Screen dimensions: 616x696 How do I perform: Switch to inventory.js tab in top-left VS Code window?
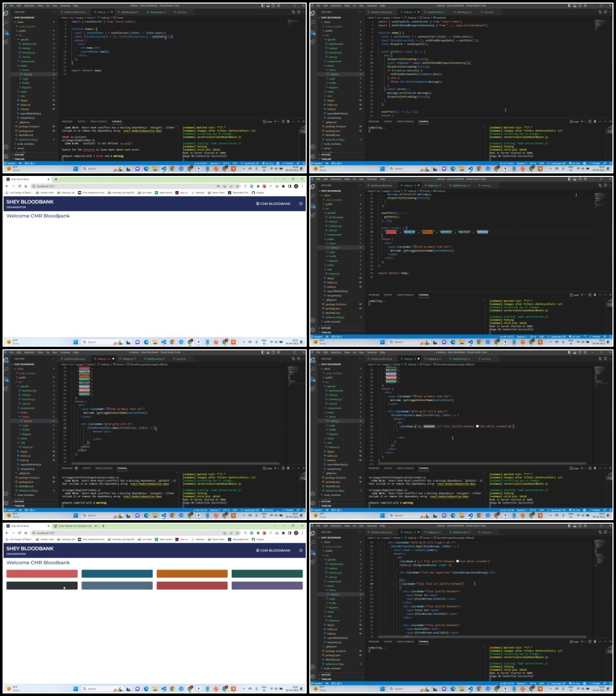[156, 12]
